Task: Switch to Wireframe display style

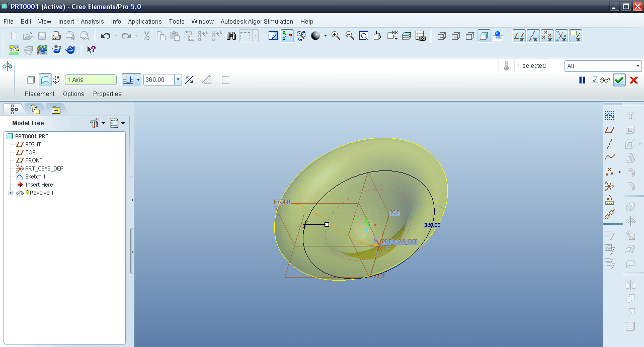Action: [442, 36]
